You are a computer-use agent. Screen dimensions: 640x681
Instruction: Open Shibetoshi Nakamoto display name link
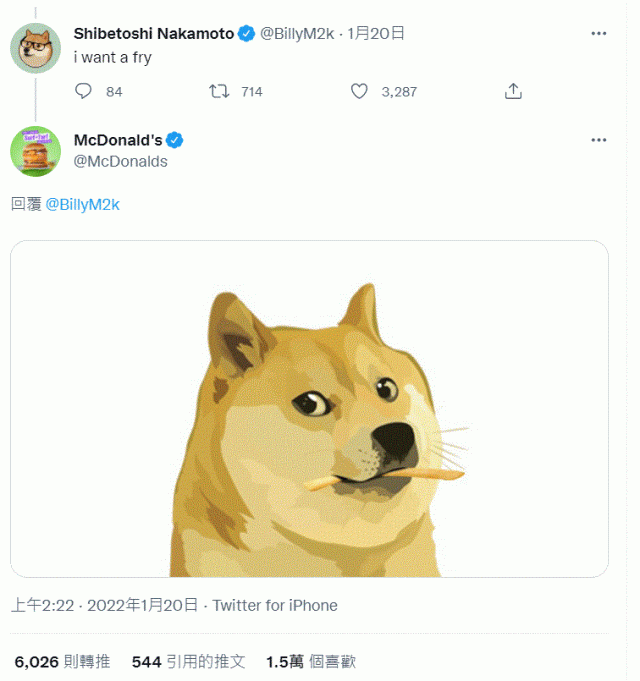click(153, 33)
